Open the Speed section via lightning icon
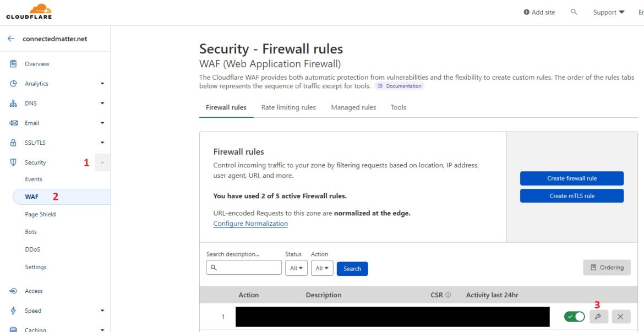 coord(12,310)
